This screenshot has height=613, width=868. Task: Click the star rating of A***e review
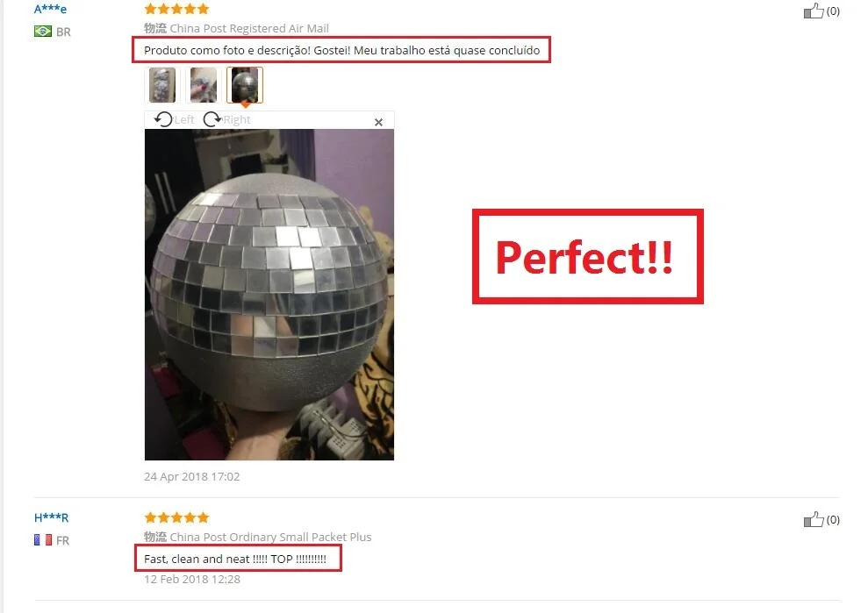[x=176, y=9]
